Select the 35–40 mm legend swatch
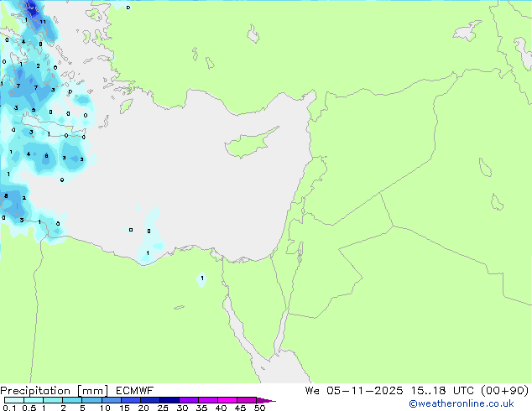The width and height of the screenshot is (532, 411). pyautogui.click(x=207, y=400)
